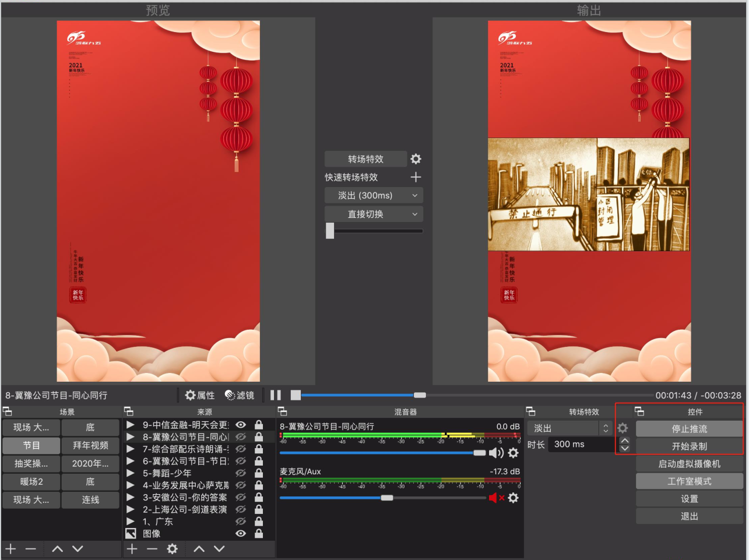Click the 停止推流 button

690,429
